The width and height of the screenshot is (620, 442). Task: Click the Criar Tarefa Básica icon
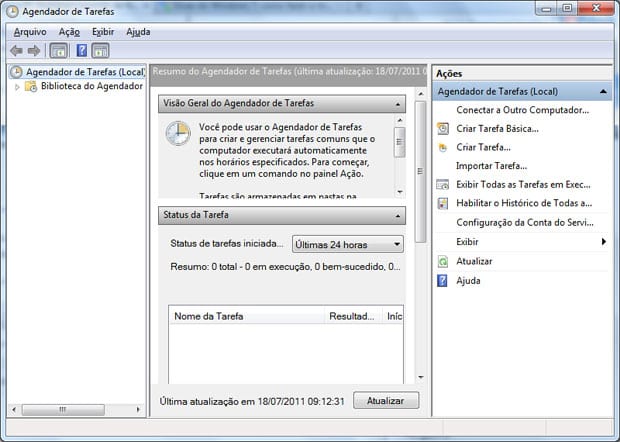(443, 128)
